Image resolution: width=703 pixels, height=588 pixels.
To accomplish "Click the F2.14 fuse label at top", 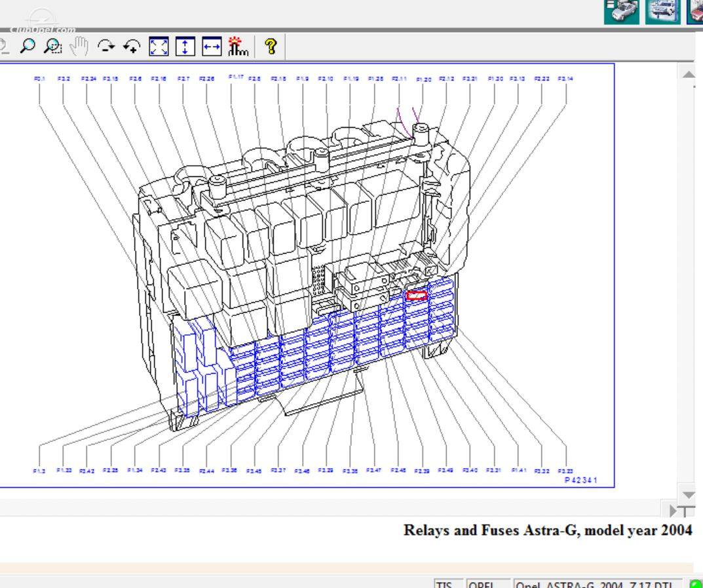I will [x=565, y=79].
